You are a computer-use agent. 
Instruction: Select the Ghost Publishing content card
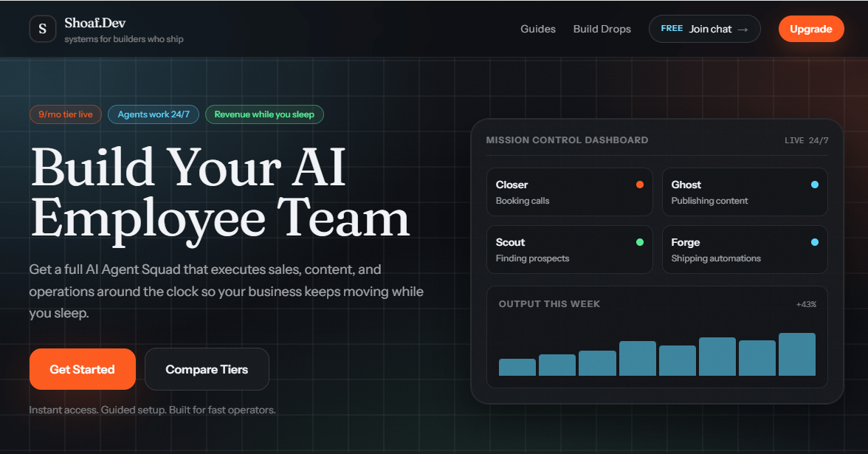[745, 192]
